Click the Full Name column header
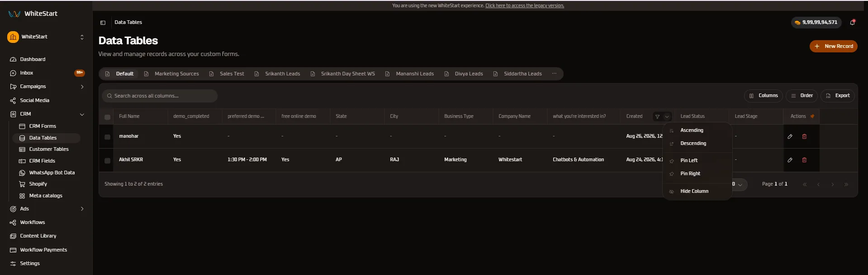The image size is (868, 275). (129, 117)
